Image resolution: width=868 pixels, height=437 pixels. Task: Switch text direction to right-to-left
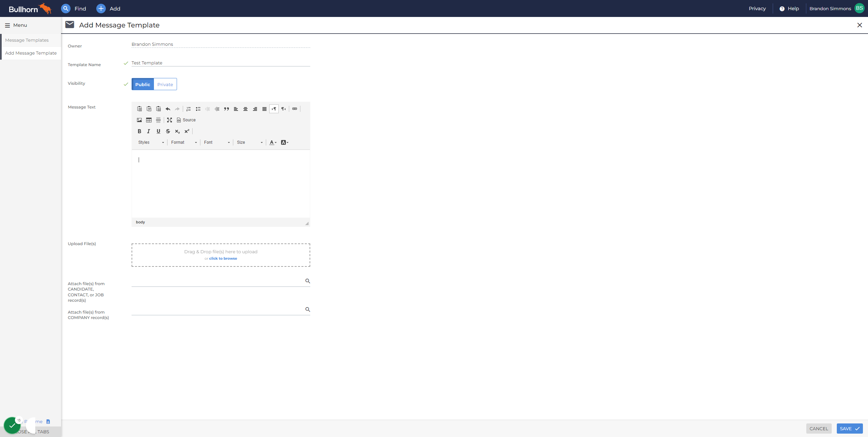tap(283, 109)
